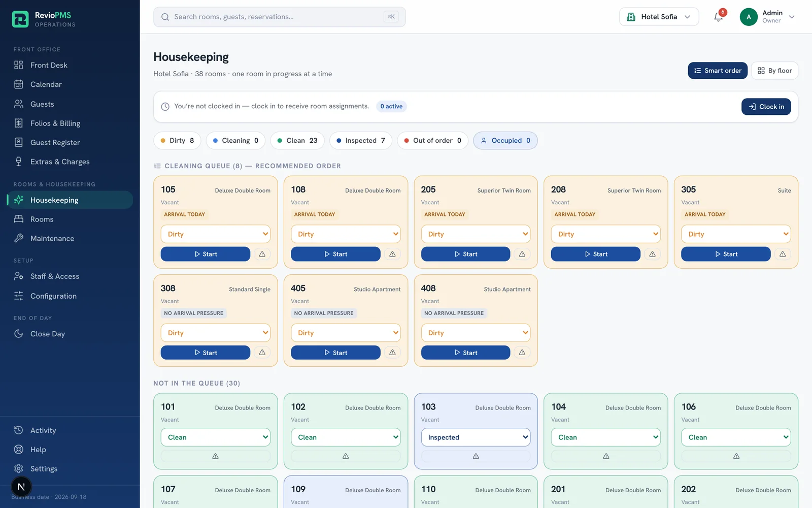
Task: Open status dropdown for room 105
Action: [216, 234]
